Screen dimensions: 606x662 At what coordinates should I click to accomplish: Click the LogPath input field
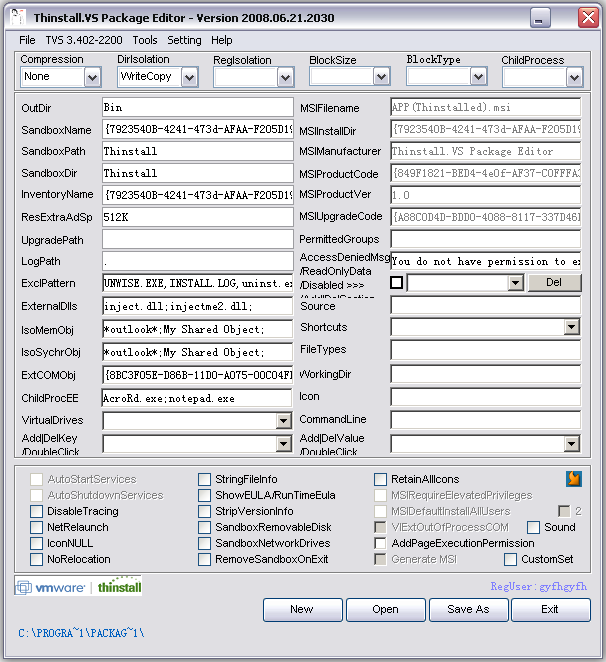click(x=198, y=261)
